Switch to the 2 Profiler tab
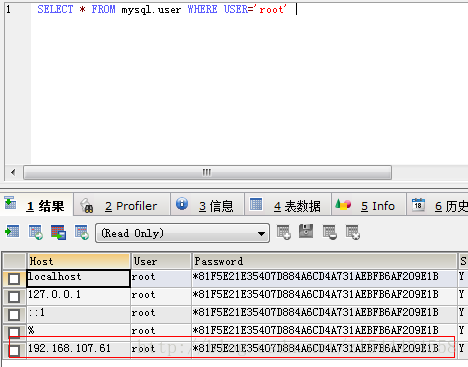The height and width of the screenshot is (367, 468). pyautogui.click(x=122, y=205)
